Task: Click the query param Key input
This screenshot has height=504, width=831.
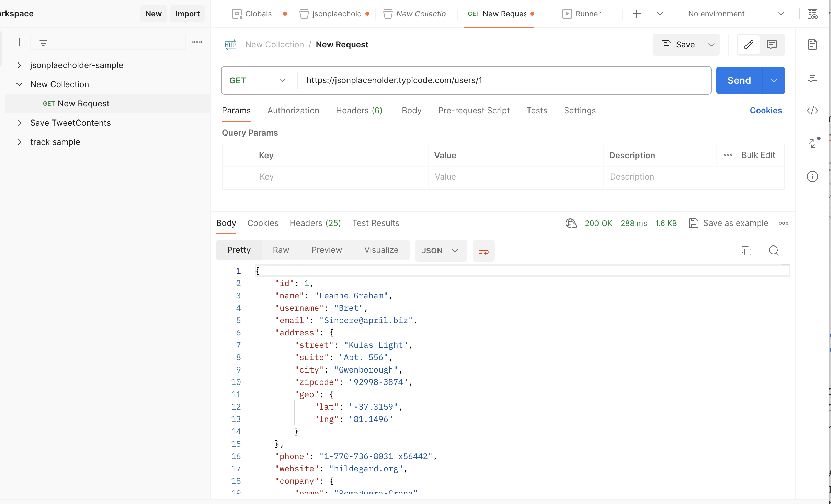Action: (341, 177)
